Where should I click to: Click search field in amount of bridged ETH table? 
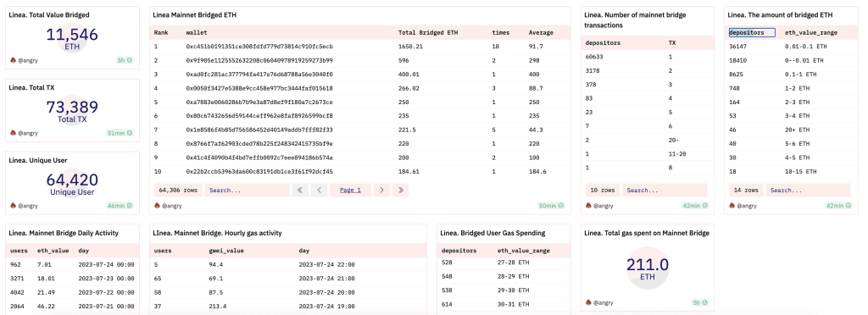pyautogui.click(x=808, y=191)
